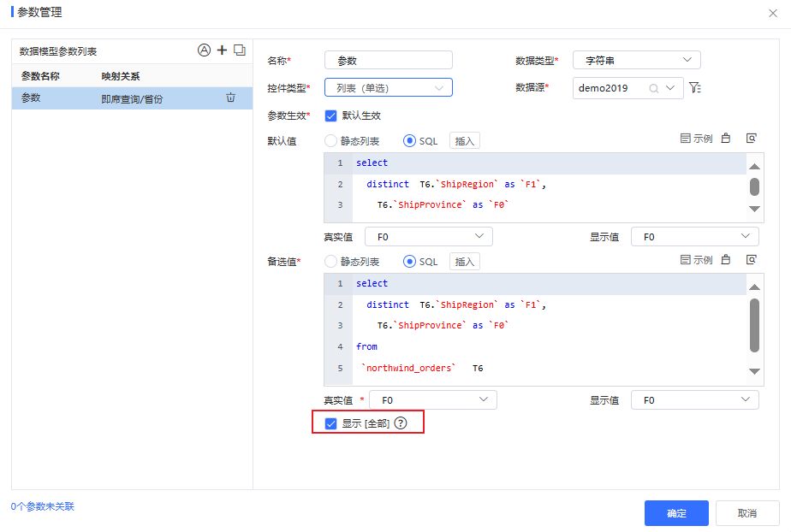The width and height of the screenshot is (791, 532).
Task: Click the circled A icon above the parameter list
Action: (204, 50)
